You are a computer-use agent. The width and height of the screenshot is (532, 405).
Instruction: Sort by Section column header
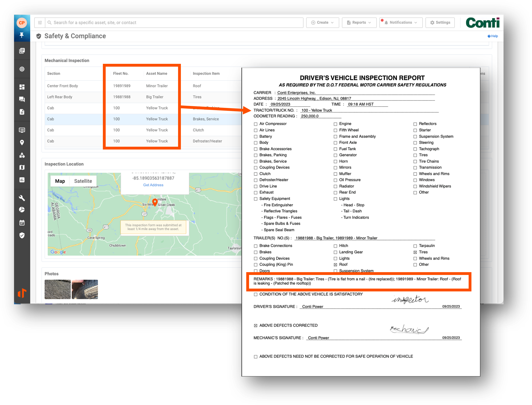coord(54,73)
